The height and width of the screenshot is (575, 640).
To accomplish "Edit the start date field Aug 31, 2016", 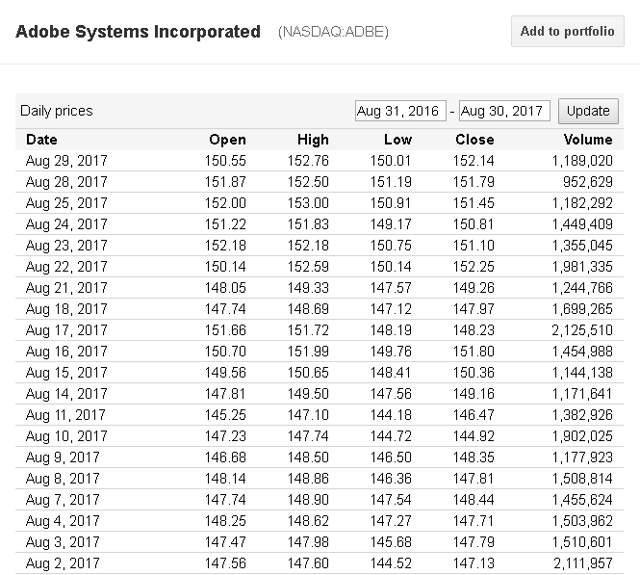I will pyautogui.click(x=400, y=111).
